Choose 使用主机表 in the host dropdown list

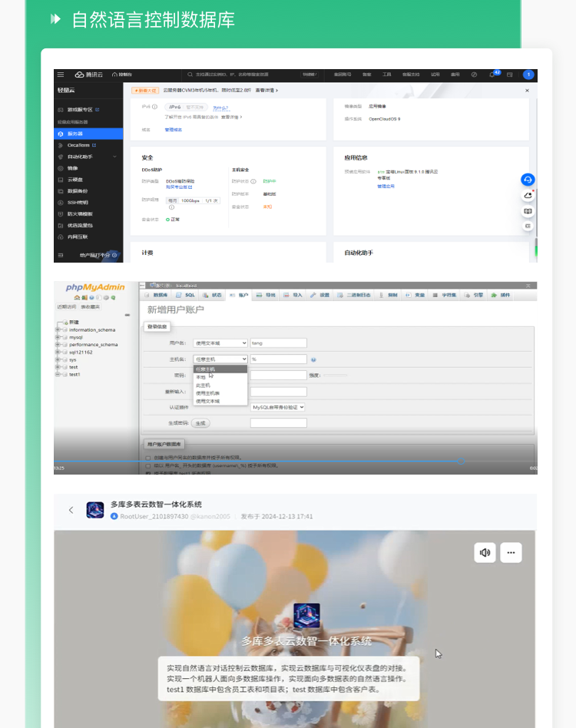[x=220, y=393]
